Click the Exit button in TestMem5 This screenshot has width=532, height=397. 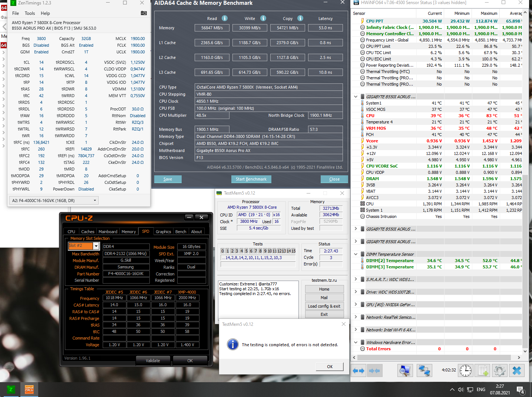pos(324,314)
